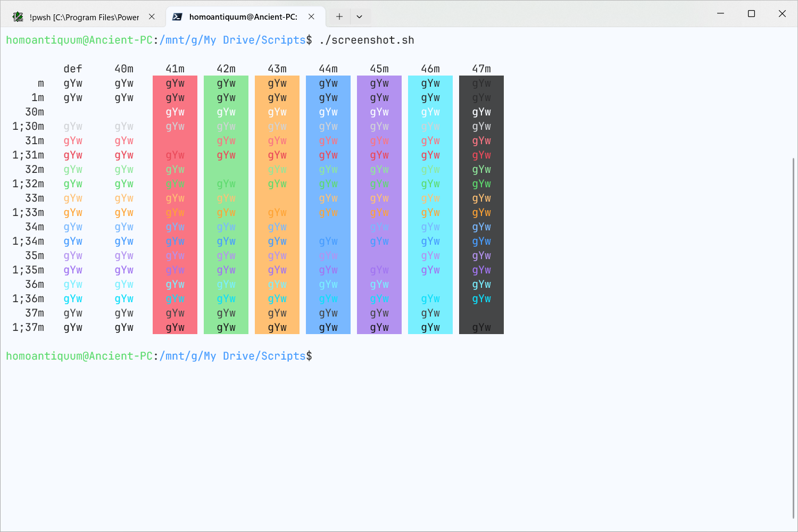Select the homoantiquum@Ancient-PC tab

pos(246,16)
